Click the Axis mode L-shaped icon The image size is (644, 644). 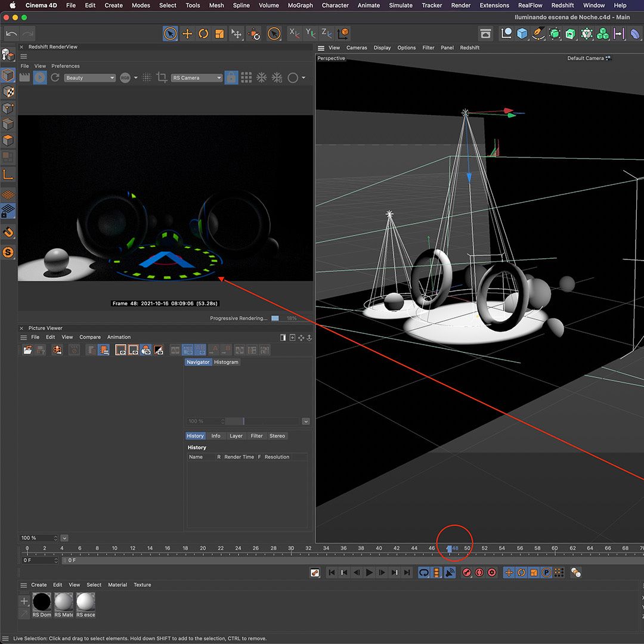(x=8, y=174)
